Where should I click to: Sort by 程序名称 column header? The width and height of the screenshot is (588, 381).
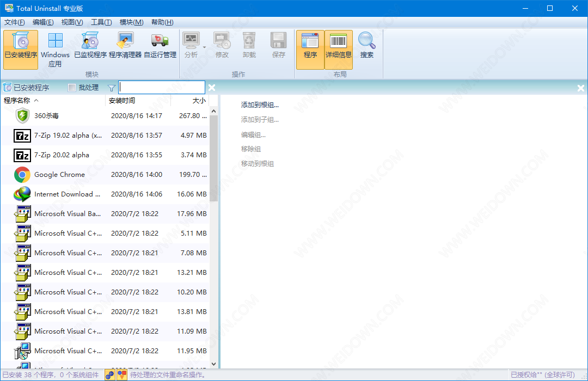pyautogui.click(x=53, y=101)
